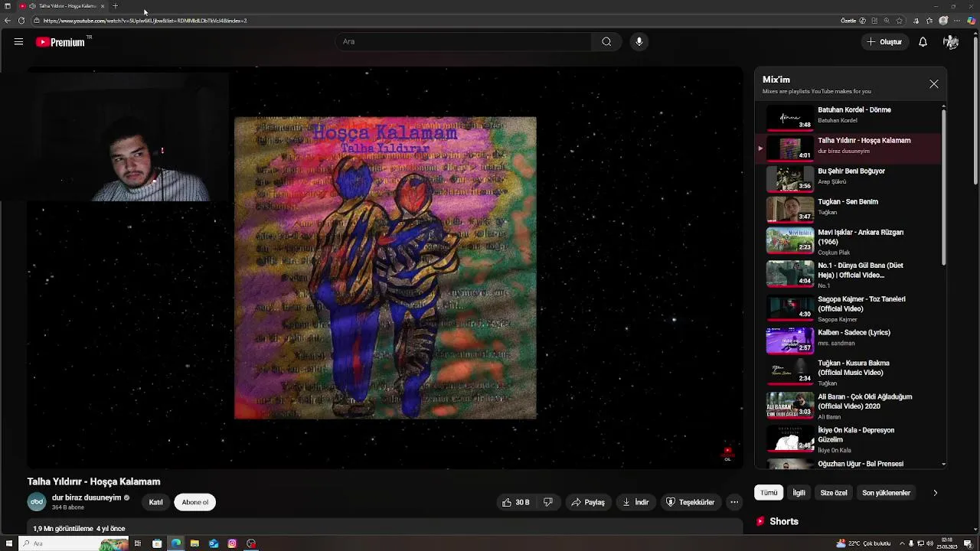Viewport: 980px width, 551px height.
Task: Click the Windows taskbar search box
Action: (73, 543)
